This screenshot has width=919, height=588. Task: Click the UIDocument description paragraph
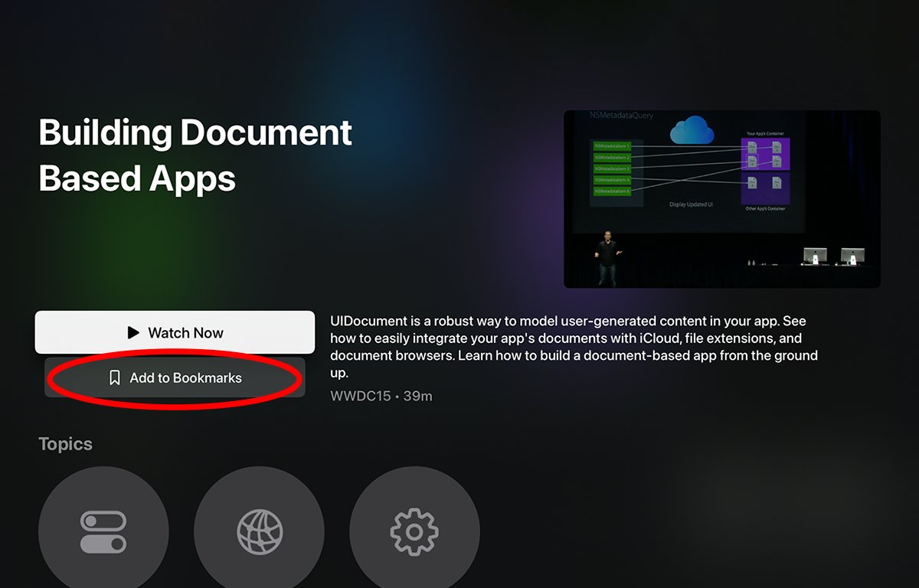coord(574,347)
